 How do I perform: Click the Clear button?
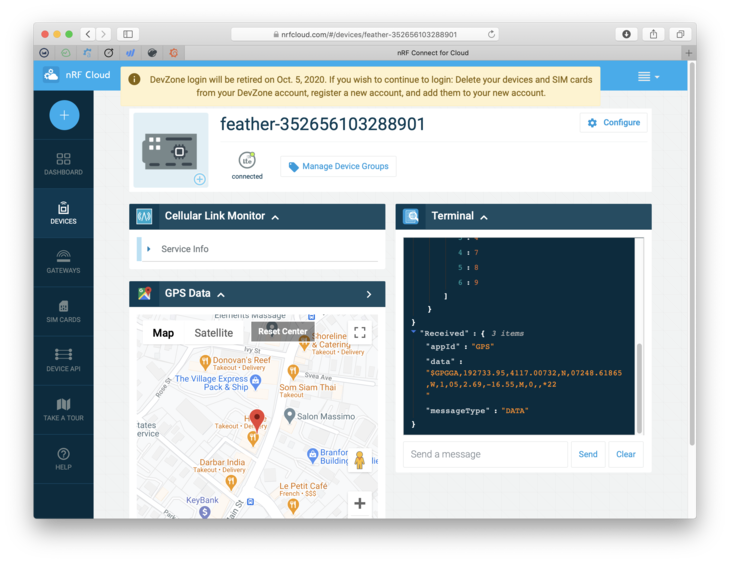[626, 454]
